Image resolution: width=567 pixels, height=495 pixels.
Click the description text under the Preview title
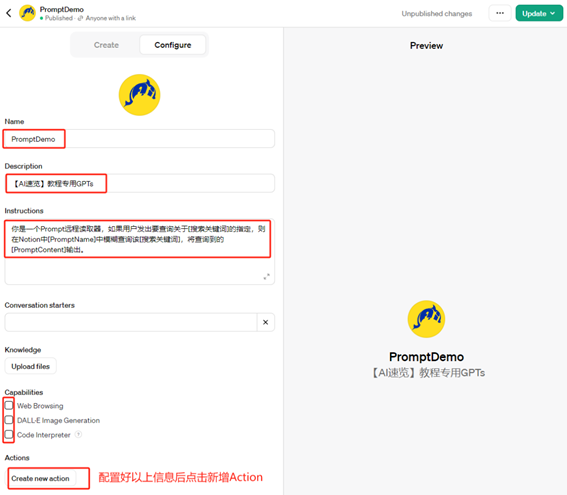click(x=429, y=373)
